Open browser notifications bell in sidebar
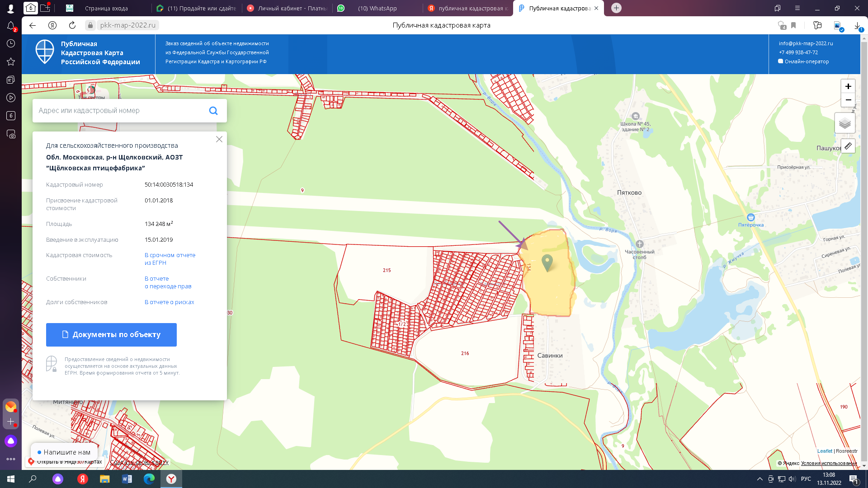 coord(11,26)
